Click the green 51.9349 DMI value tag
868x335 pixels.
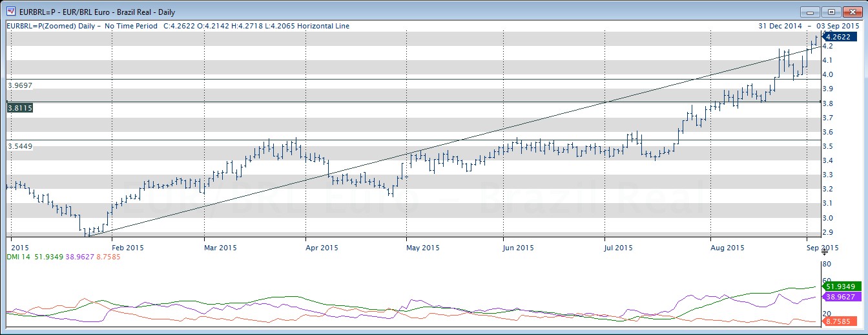[839, 286]
